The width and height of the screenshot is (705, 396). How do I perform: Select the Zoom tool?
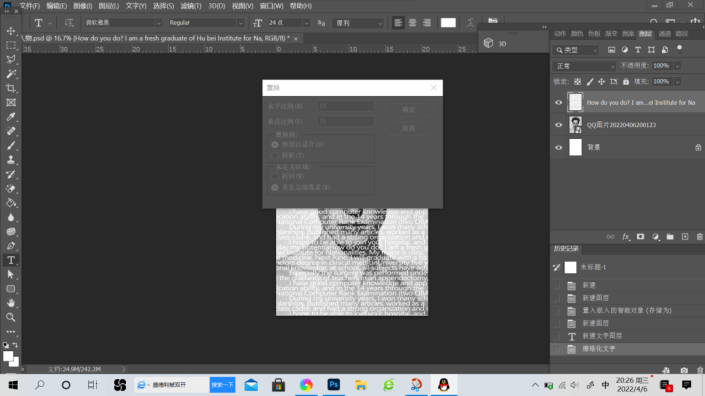[x=11, y=317]
